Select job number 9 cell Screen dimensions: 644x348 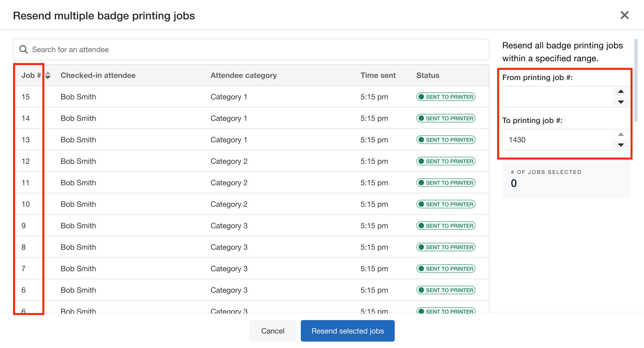coord(24,226)
